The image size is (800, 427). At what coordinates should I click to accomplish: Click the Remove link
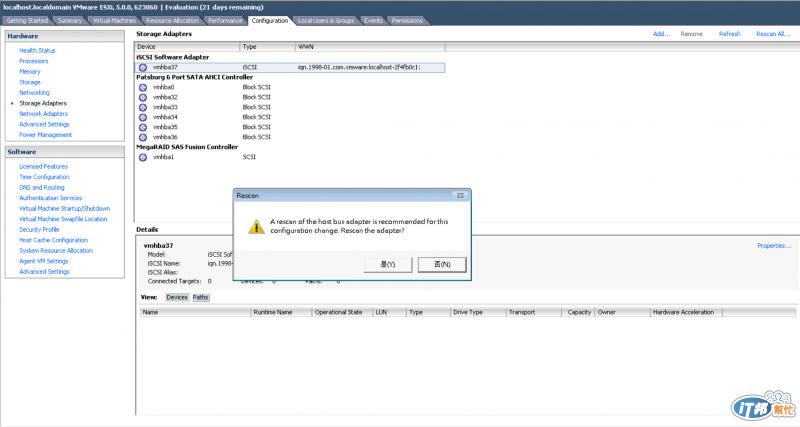coord(691,34)
